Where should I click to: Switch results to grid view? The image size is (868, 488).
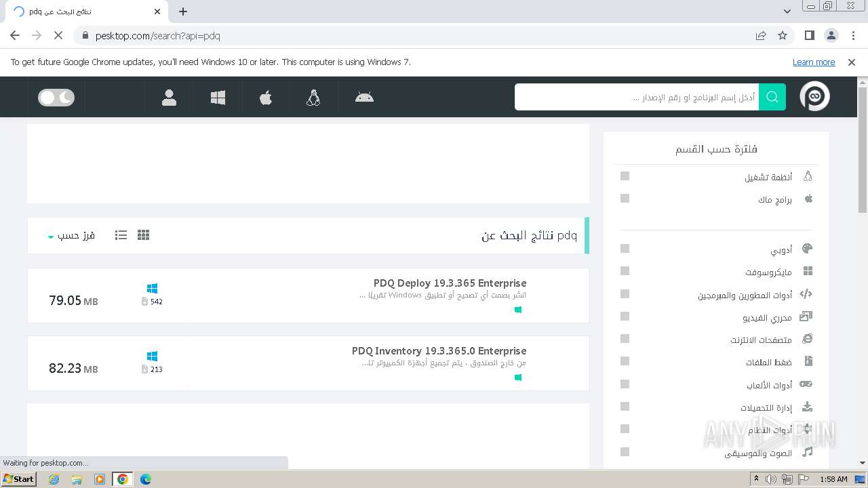[143, 235]
